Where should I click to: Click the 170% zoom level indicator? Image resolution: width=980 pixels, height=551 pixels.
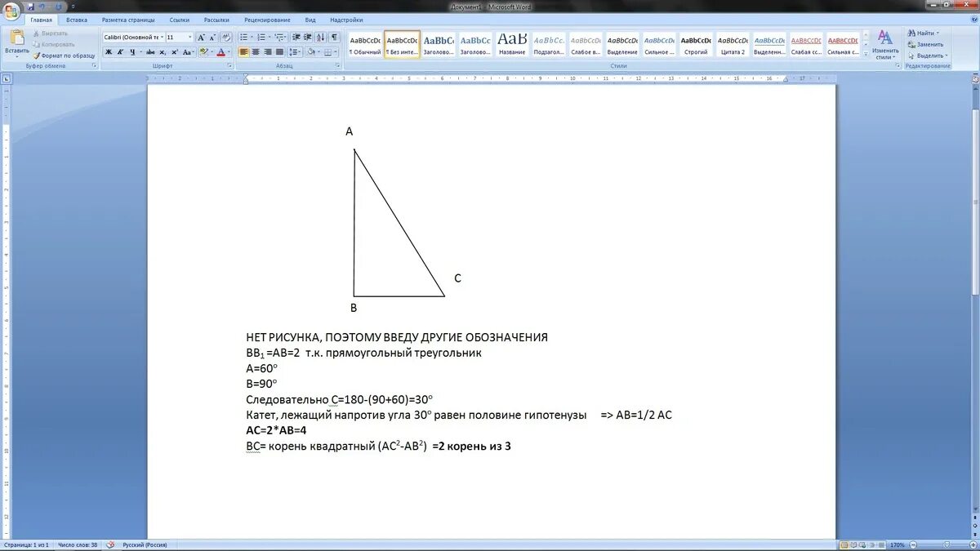click(897, 544)
